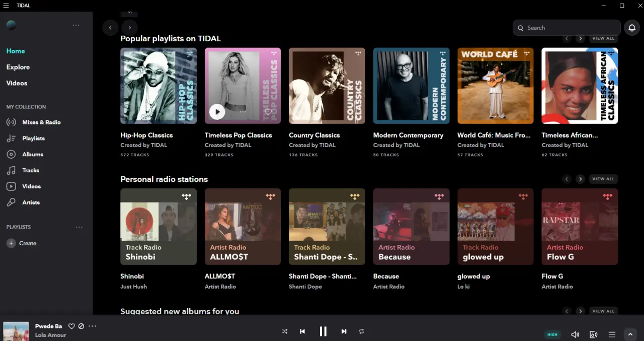Show next personal radio stations arrow
Screen dimensions: 644x341
[580, 179]
